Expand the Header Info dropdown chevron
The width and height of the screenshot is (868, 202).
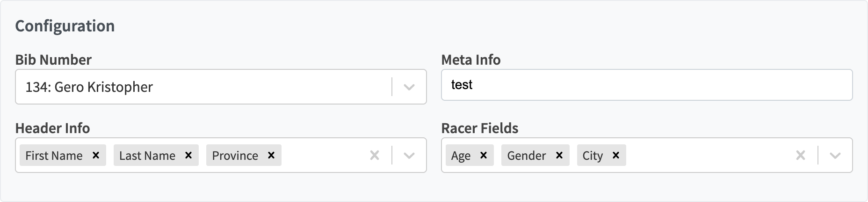(x=409, y=155)
